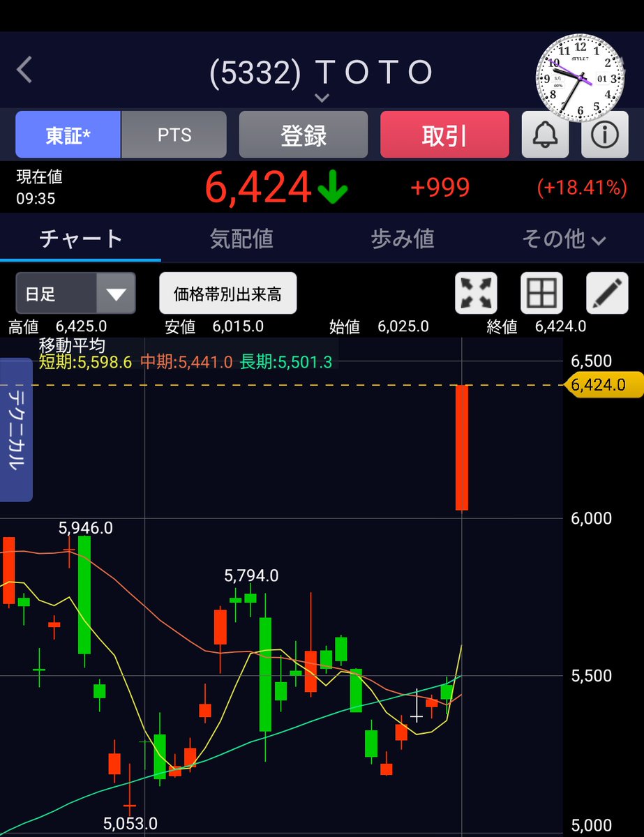
Task: Open the alert bell notifications
Action: pos(545,135)
